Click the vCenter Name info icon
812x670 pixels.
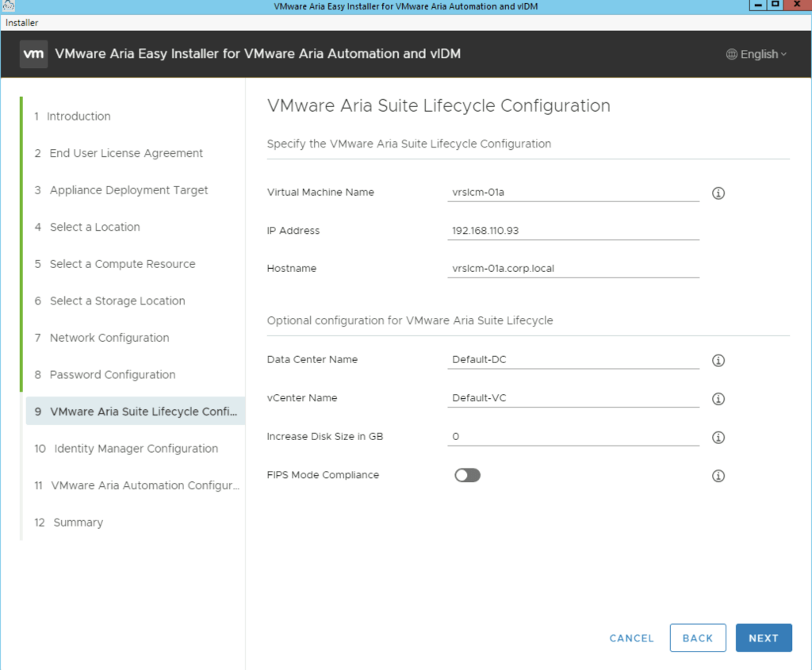tap(718, 399)
